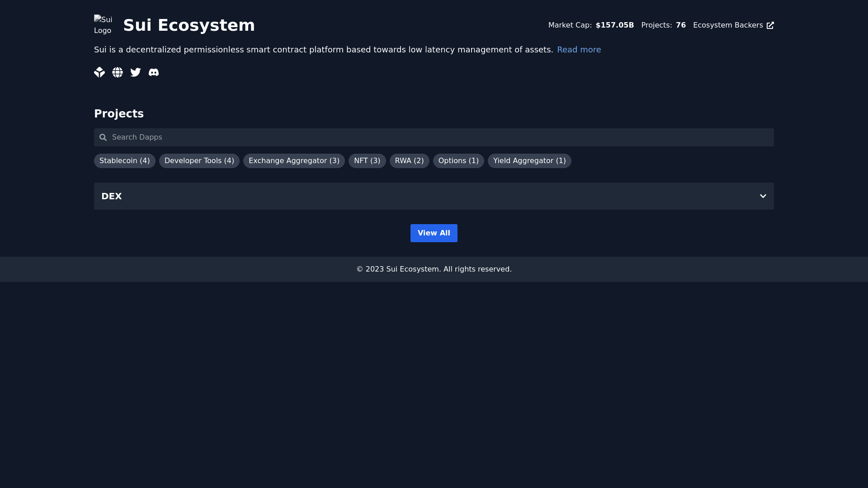Click the search magnifier icon
The height and width of the screenshot is (488, 868).
point(103,137)
